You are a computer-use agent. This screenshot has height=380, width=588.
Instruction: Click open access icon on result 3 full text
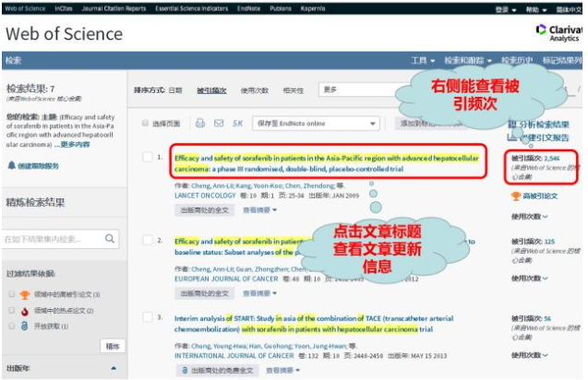[185, 370]
